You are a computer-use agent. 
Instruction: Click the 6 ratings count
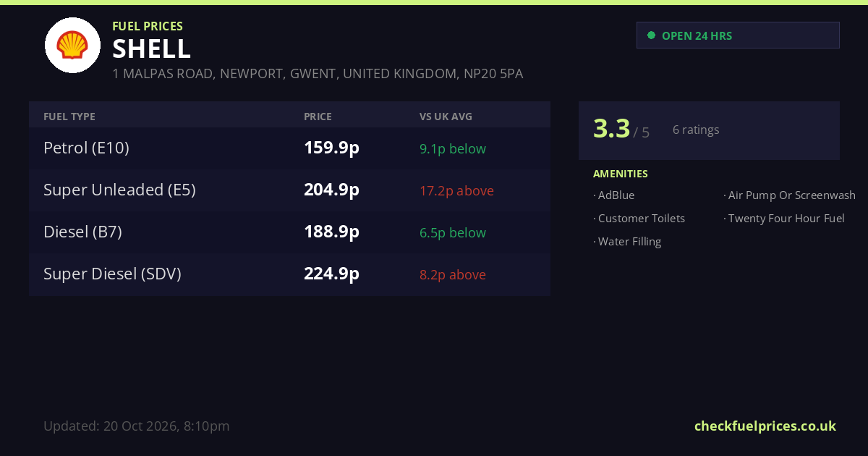point(696,130)
